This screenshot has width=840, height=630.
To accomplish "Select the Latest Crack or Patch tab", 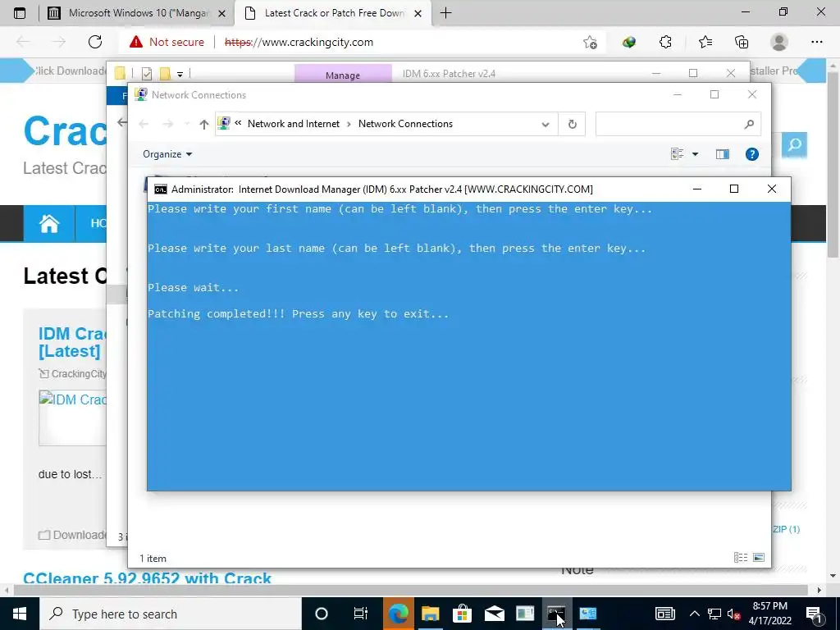I will tap(332, 13).
